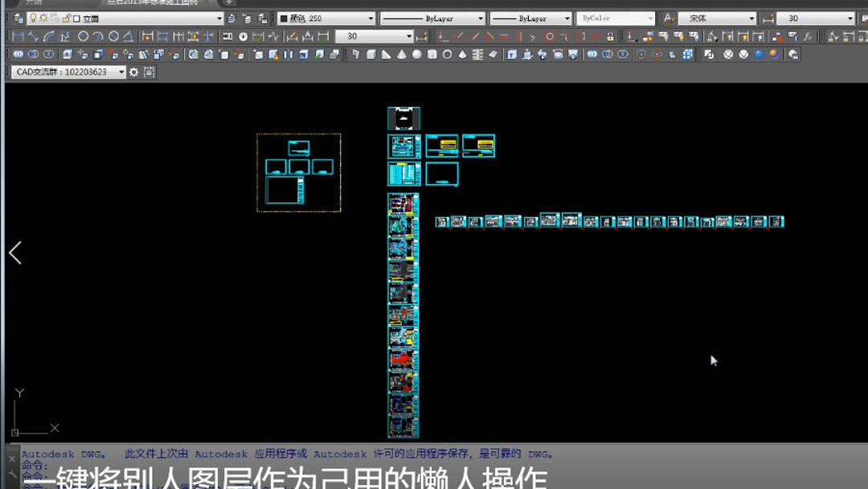The image size is (868, 489).
Task: Toggle the layer on/off lightbulb
Action: point(34,17)
